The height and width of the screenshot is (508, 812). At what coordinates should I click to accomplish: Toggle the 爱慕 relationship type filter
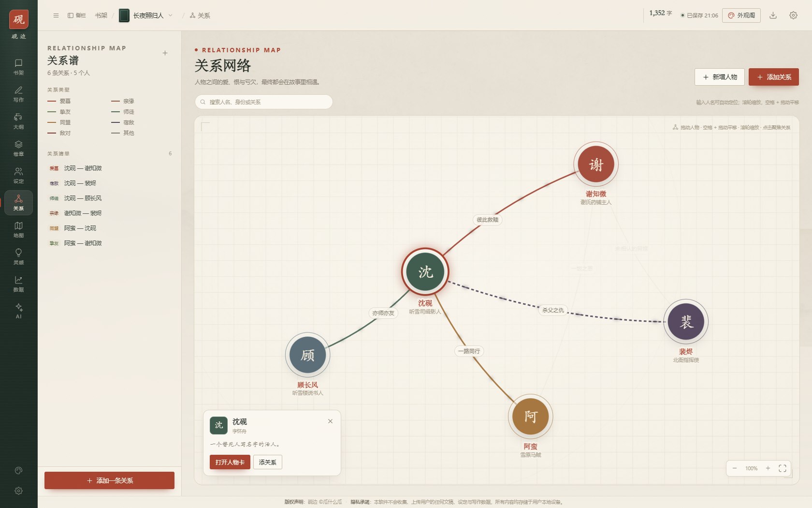[59, 101]
